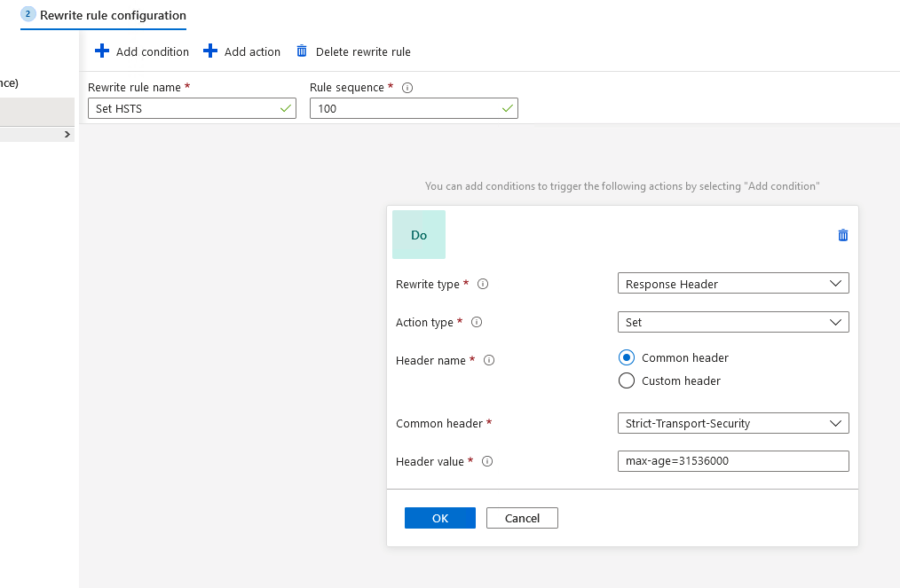
Task: Select the Common header radio button
Action: [627, 357]
